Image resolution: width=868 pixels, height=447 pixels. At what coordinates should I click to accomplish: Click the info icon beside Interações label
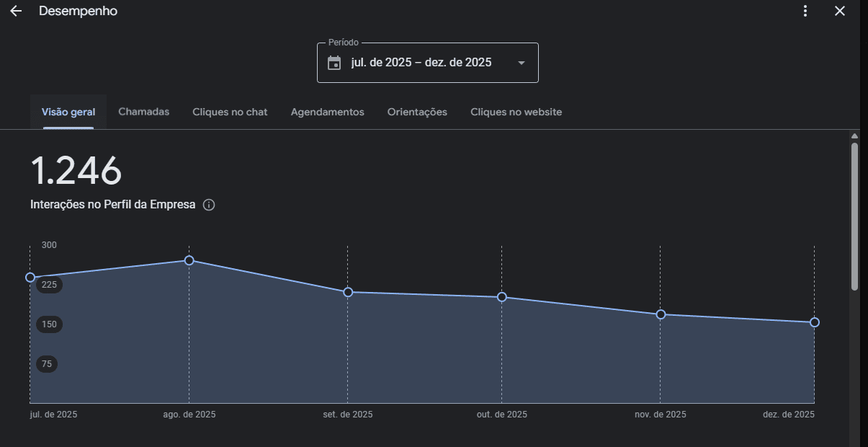tap(209, 205)
